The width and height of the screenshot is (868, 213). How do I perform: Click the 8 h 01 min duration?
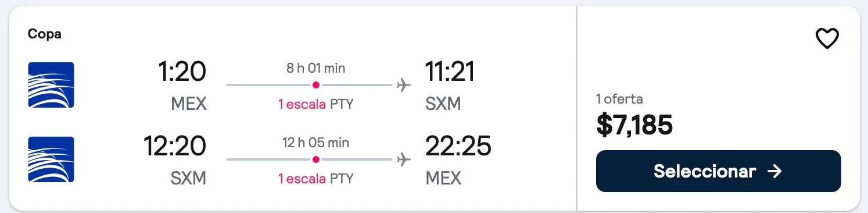point(316,68)
